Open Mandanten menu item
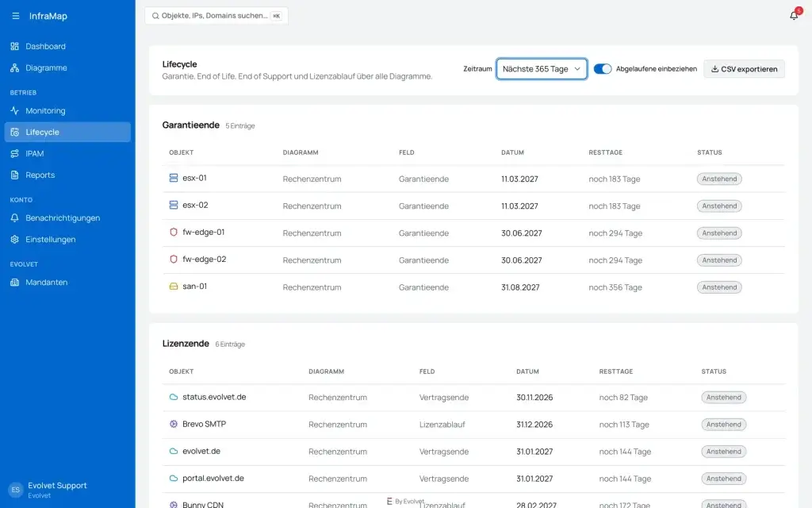Image resolution: width=812 pixels, height=508 pixels. tap(67, 283)
